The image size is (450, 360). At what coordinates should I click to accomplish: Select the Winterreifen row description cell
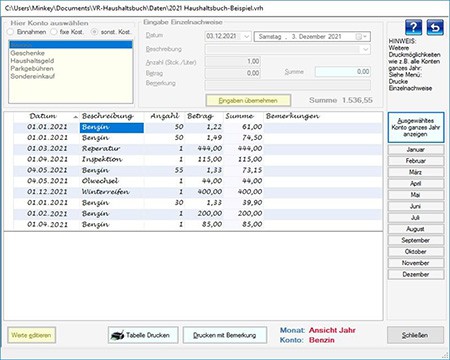point(112,192)
